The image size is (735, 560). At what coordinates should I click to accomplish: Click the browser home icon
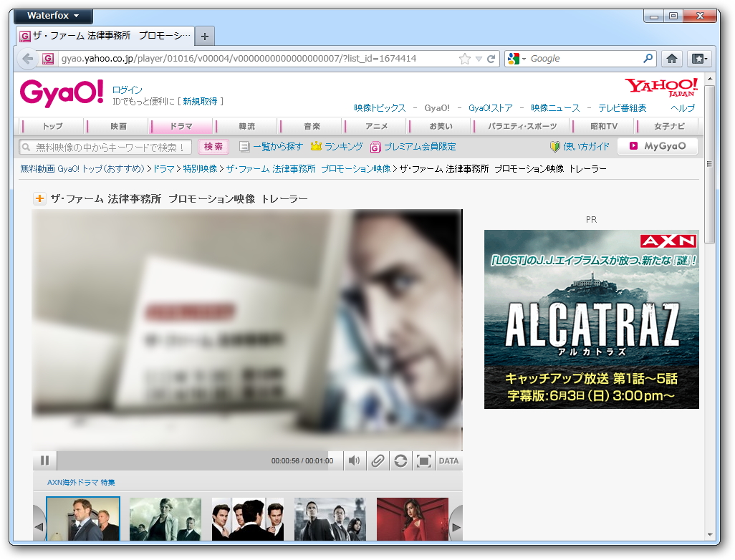point(671,58)
